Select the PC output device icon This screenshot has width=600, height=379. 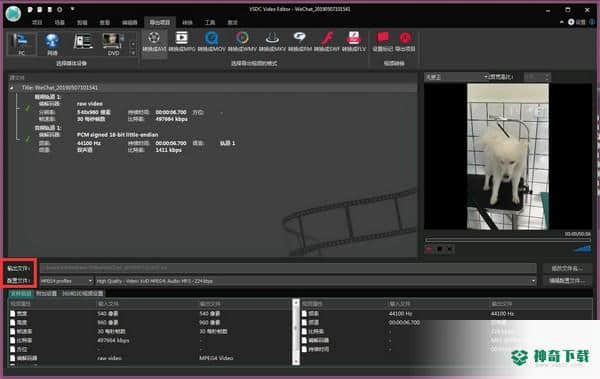point(21,44)
